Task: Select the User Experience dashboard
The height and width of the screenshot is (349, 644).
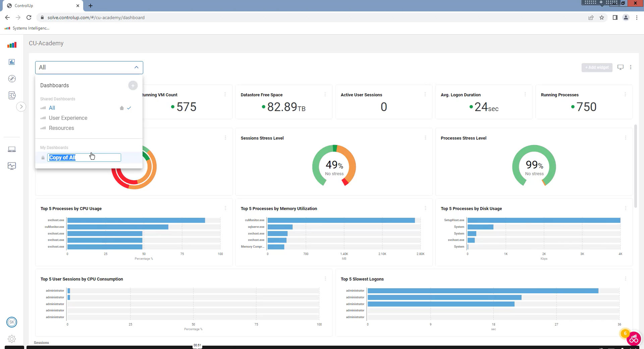Action: [68, 118]
